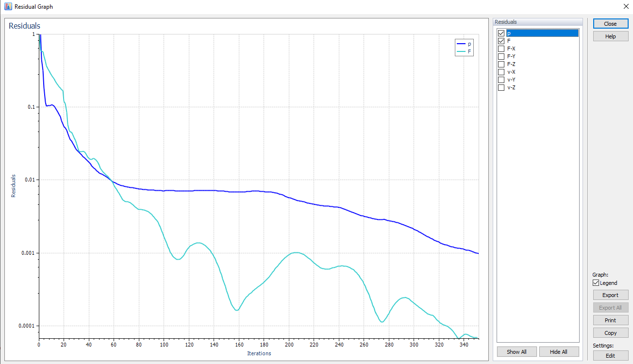Screen dimensions: 633x364
Task: Close the Residual Graph dialog
Action: 610,23
